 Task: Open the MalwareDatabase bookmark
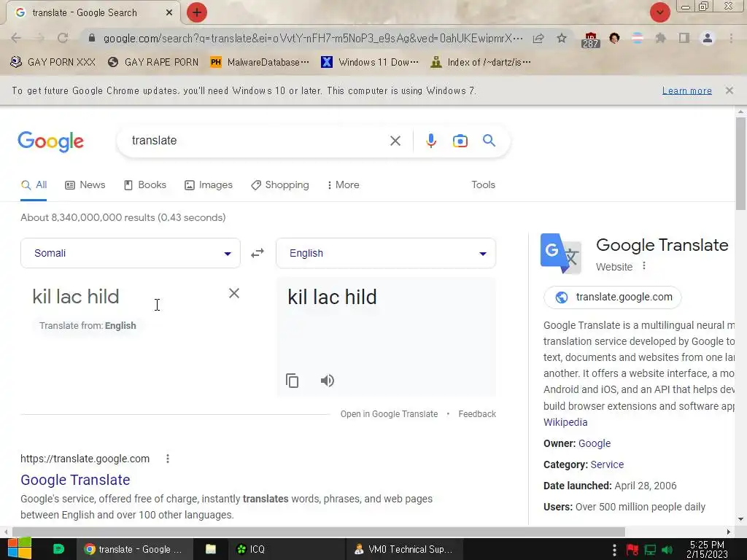tap(260, 62)
